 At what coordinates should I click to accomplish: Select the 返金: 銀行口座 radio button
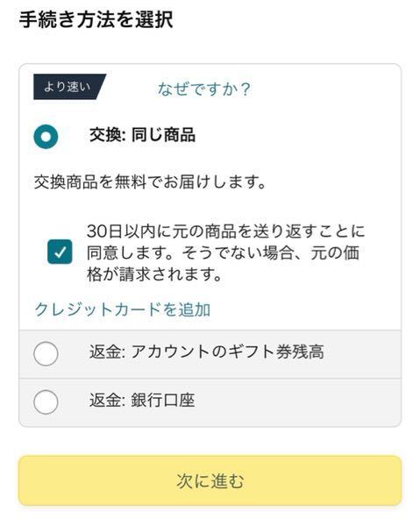click(46, 402)
